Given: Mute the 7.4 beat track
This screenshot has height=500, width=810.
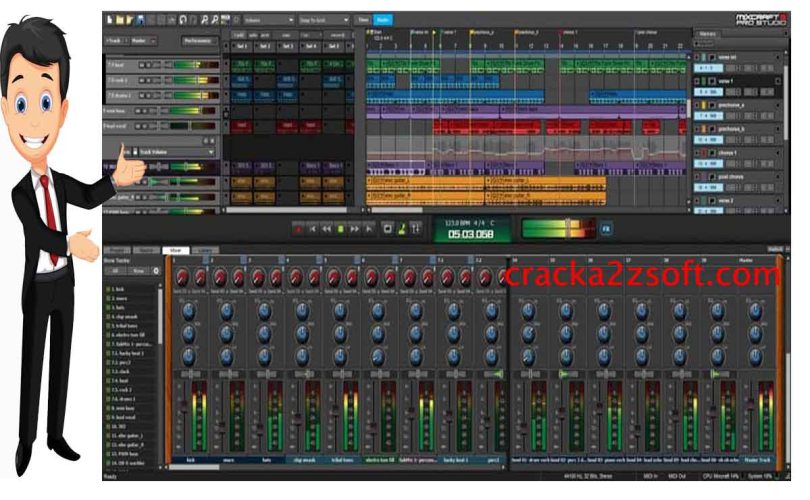Looking at the screenshot, I should click(x=142, y=65).
